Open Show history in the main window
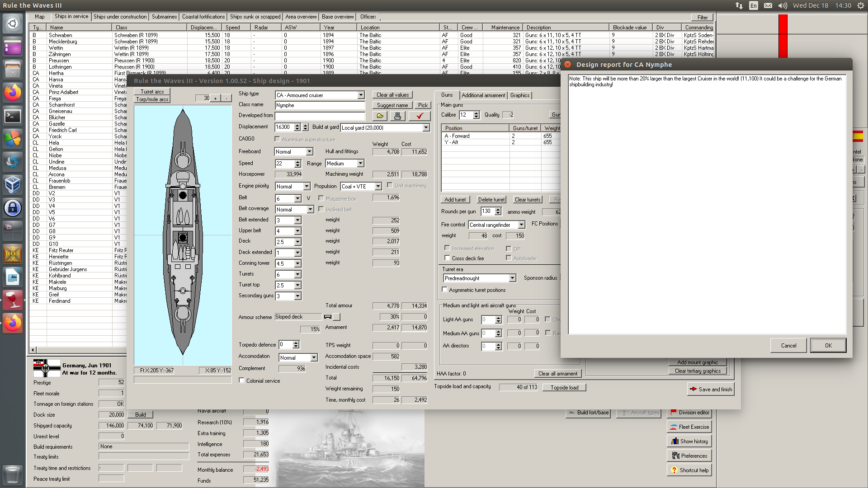The image size is (868, 488). [x=689, y=441]
